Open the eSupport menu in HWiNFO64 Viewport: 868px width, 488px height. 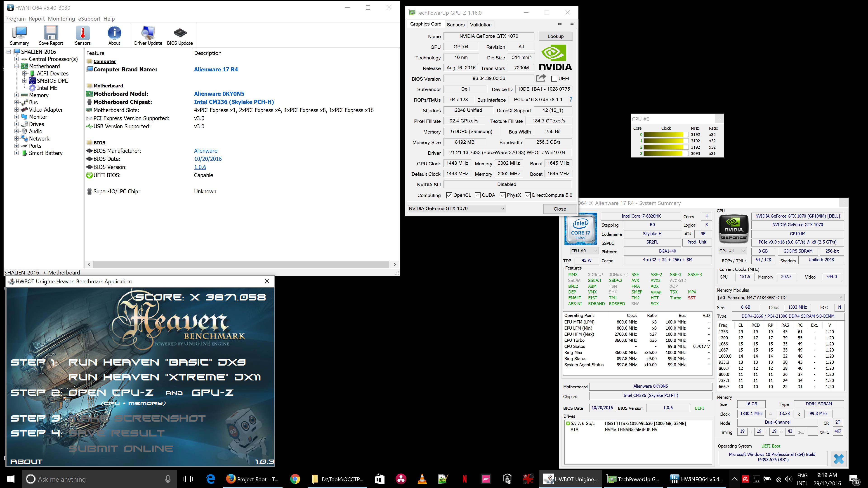89,19
